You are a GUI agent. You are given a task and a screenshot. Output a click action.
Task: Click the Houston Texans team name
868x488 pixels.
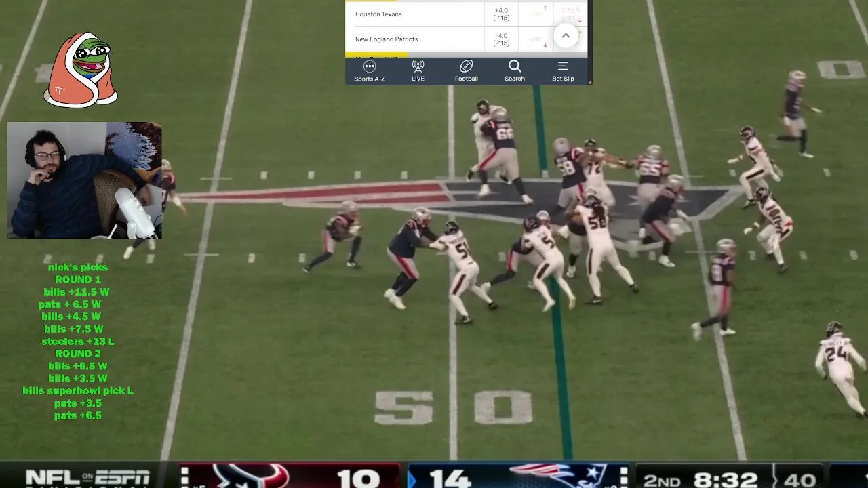tap(378, 14)
